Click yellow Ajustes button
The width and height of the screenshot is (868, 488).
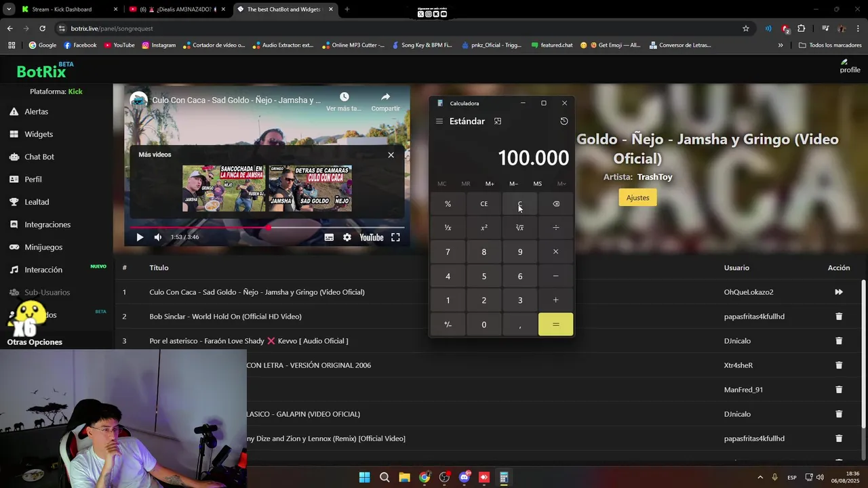[x=637, y=197]
